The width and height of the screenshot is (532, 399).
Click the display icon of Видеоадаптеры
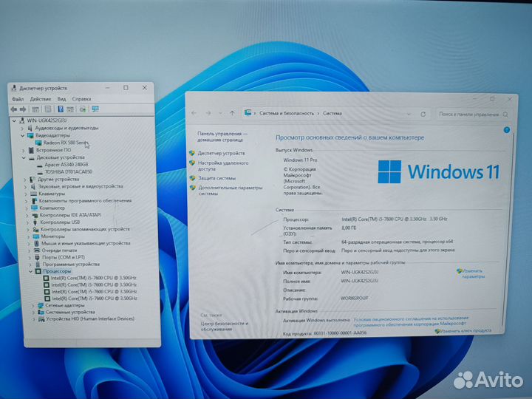pos(31,135)
